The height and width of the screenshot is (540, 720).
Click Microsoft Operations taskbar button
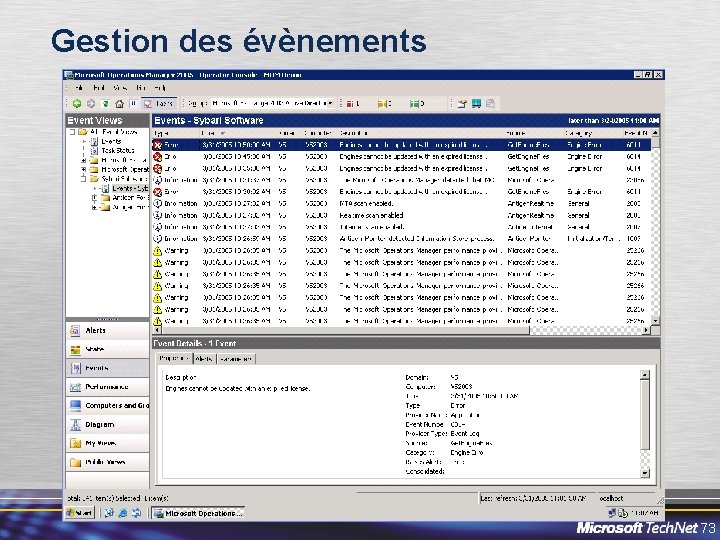click(198, 513)
